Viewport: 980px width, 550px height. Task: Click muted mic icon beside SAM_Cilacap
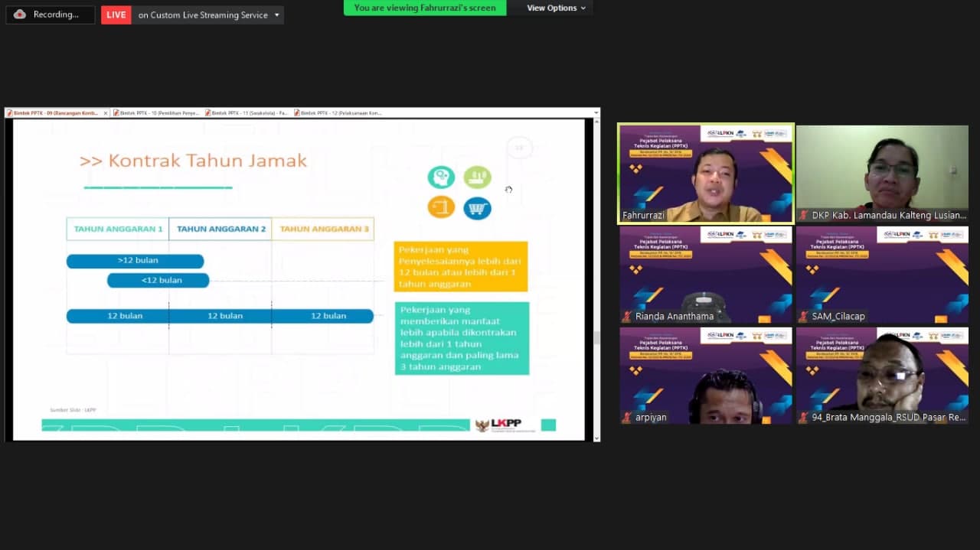pyautogui.click(x=803, y=317)
